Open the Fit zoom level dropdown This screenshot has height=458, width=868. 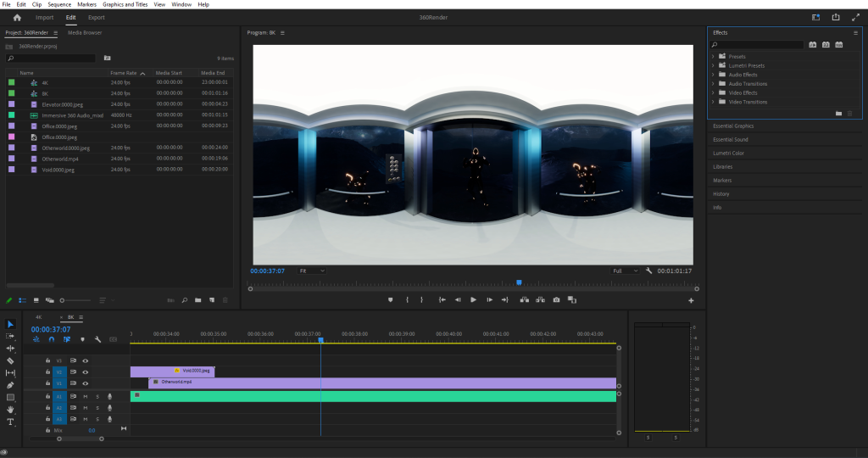click(x=311, y=271)
